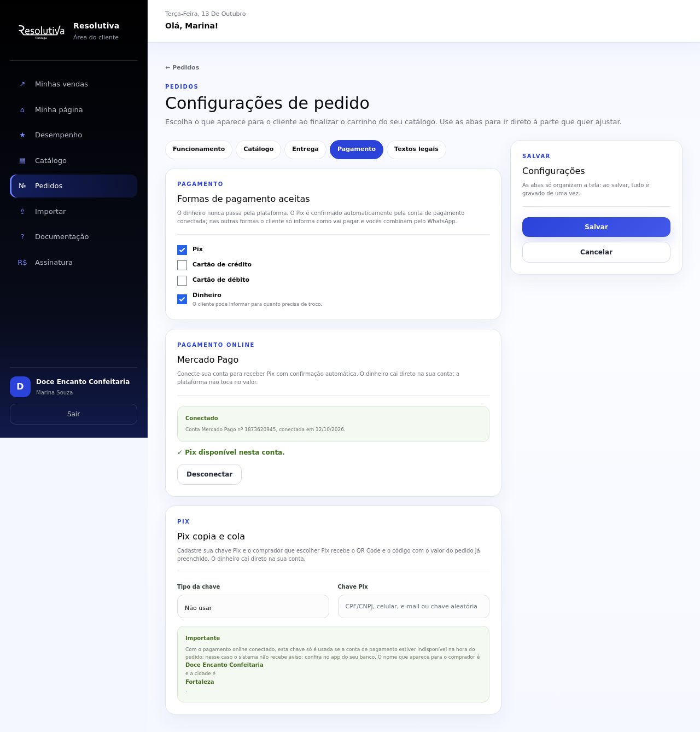Go back via the ← Pedidos link
700x732 pixels.
click(182, 68)
